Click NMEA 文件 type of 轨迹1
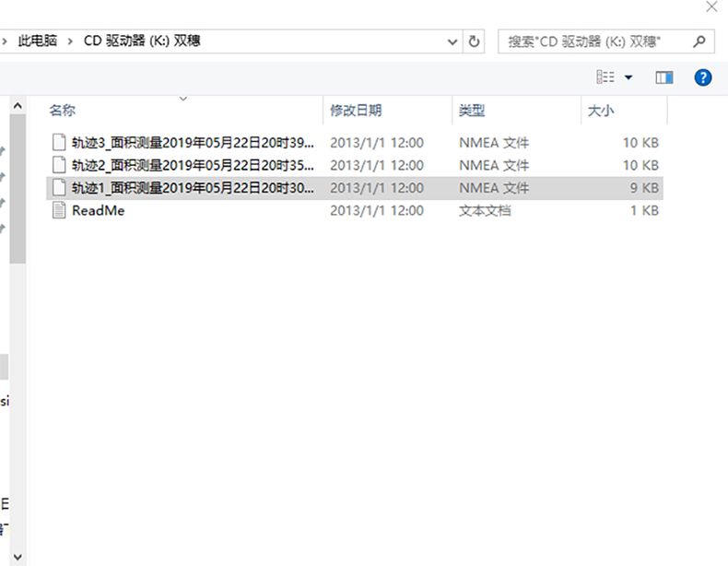 (494, 188)
